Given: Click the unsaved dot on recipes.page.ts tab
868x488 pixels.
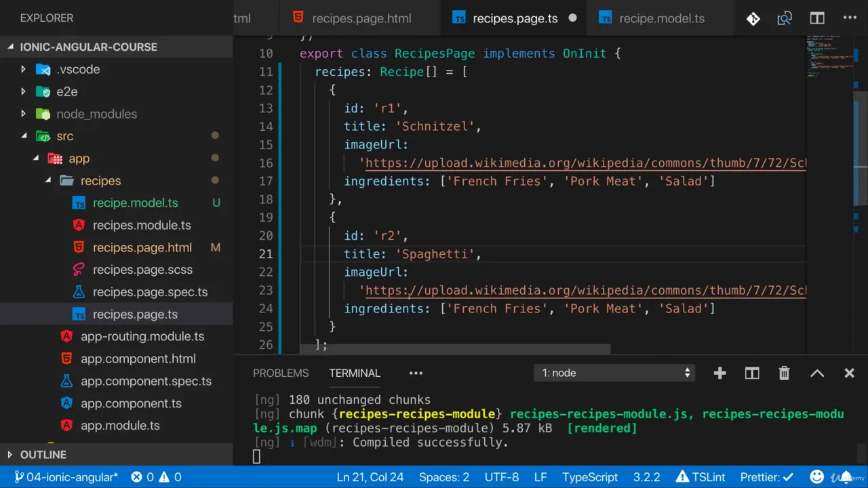Looking at the screenshot, I should [x=572, y=18].
